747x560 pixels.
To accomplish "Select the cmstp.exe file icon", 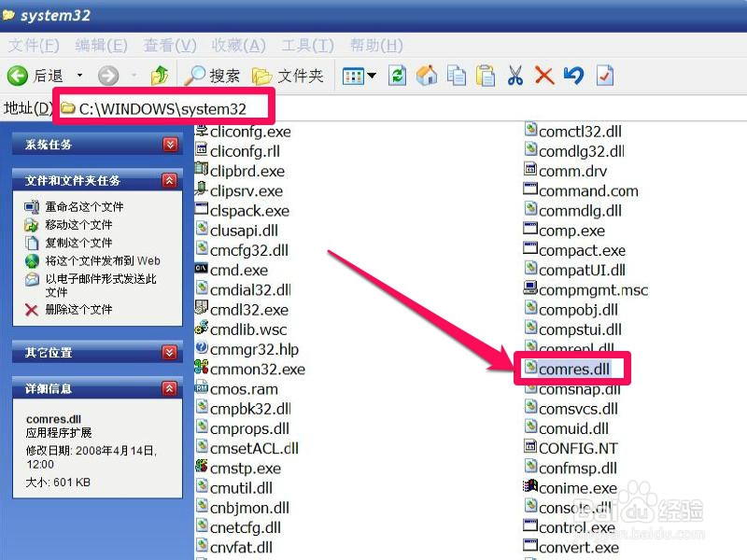I will [x=201, y=467].
